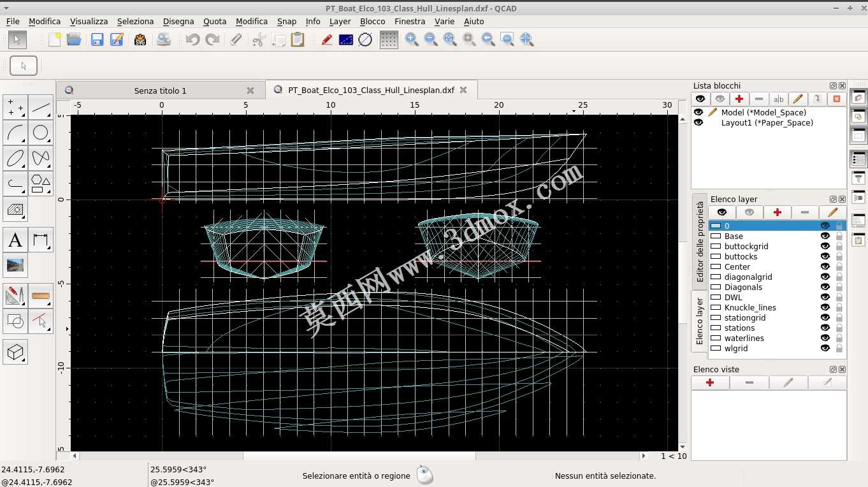
Task: Click the canvas vertical scrollbar's down arrow
Action: (683, 447)
